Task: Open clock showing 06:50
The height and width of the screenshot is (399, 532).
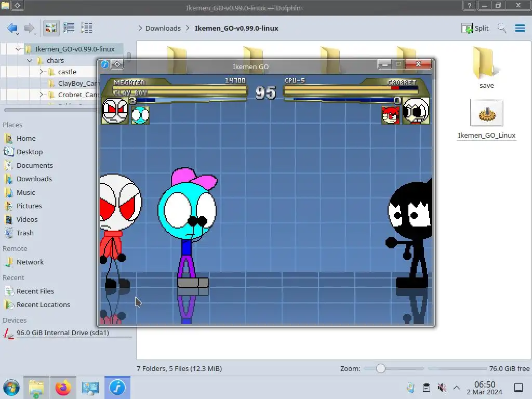Action: (x=485, y=388)
